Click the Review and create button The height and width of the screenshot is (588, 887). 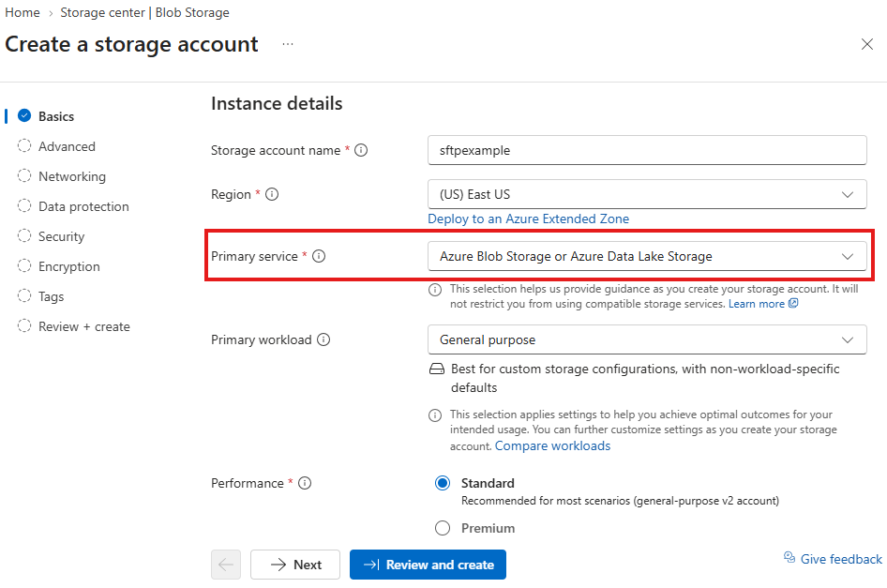click(x=428, y=565)
